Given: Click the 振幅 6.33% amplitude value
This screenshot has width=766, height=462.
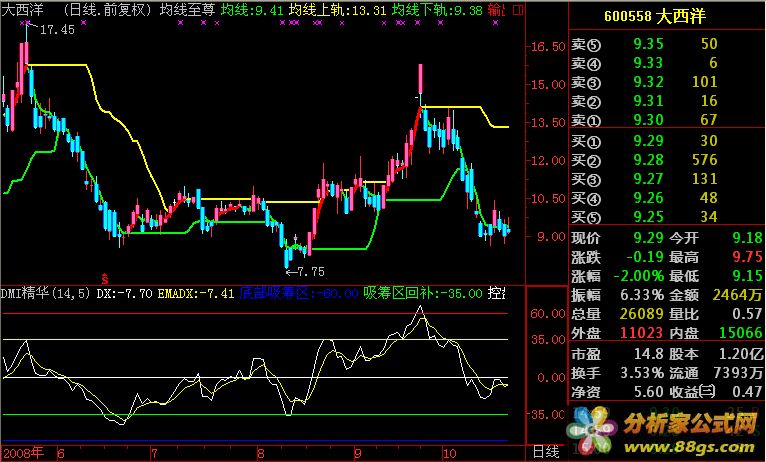Looking at the screenshot, I should pos(617,295).
